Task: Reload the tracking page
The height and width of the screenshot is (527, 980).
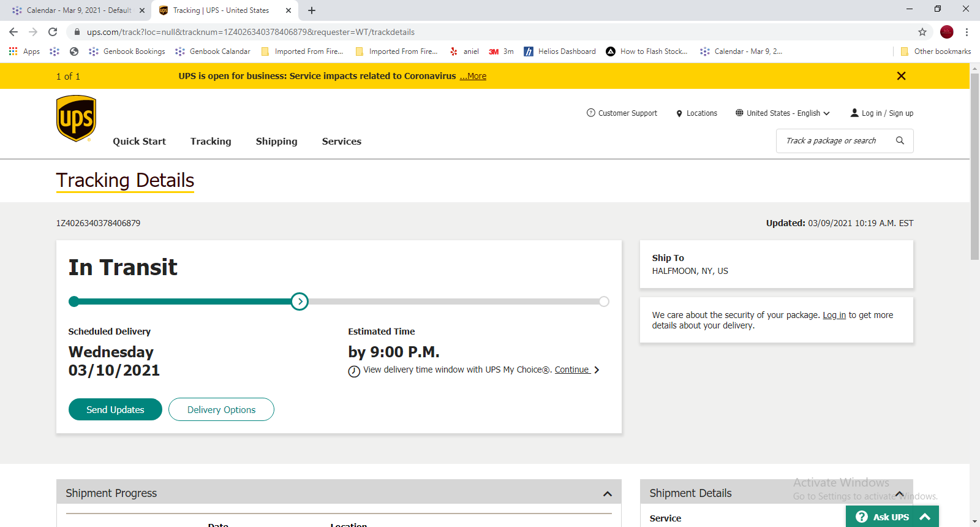Action: pos(53,32)
